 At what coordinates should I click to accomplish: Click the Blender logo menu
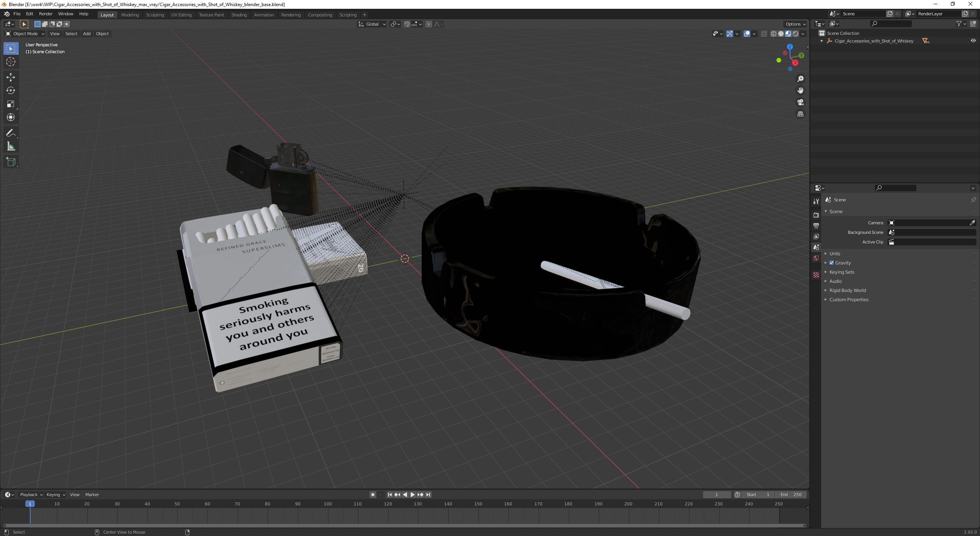coord(7,14)
